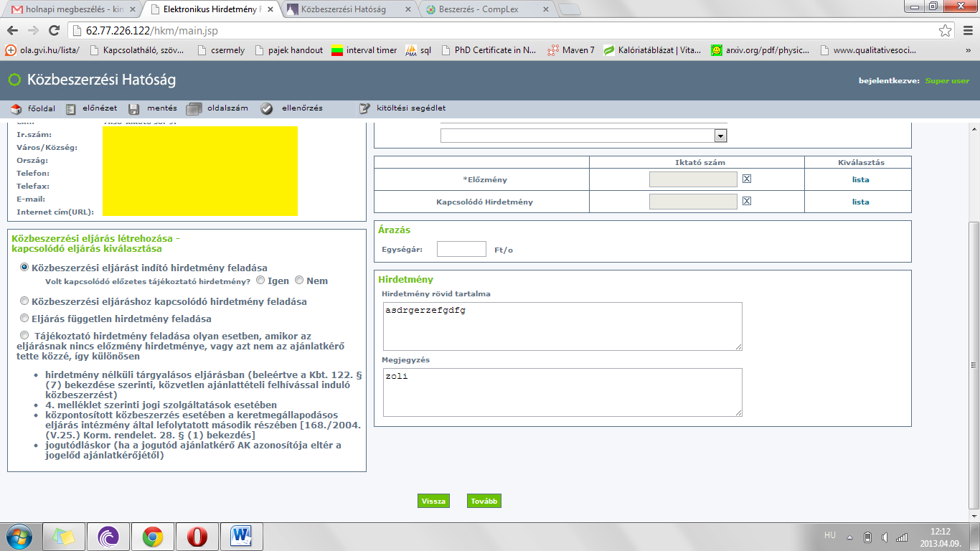980x551 pixels.
Task: Click the Kapcsolódó Hirdetmény Iktató szám field
Action: tap(693, 202)
